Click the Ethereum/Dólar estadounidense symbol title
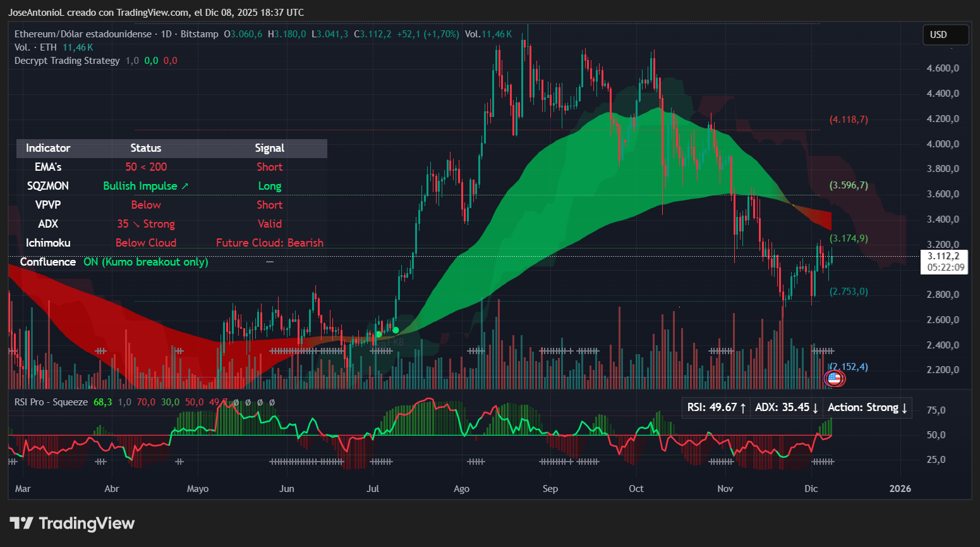Screen dimensions: 980x547 [x=83, y=34]
